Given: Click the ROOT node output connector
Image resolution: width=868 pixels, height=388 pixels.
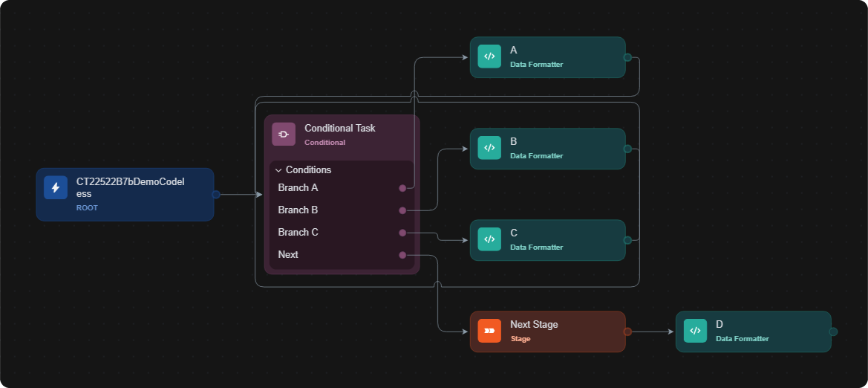Looking at the screenshot, I should point(216,195).
